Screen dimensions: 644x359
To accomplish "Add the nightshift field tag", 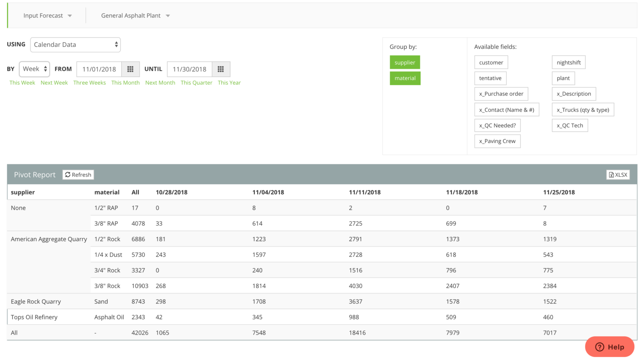I will [569, 62].
